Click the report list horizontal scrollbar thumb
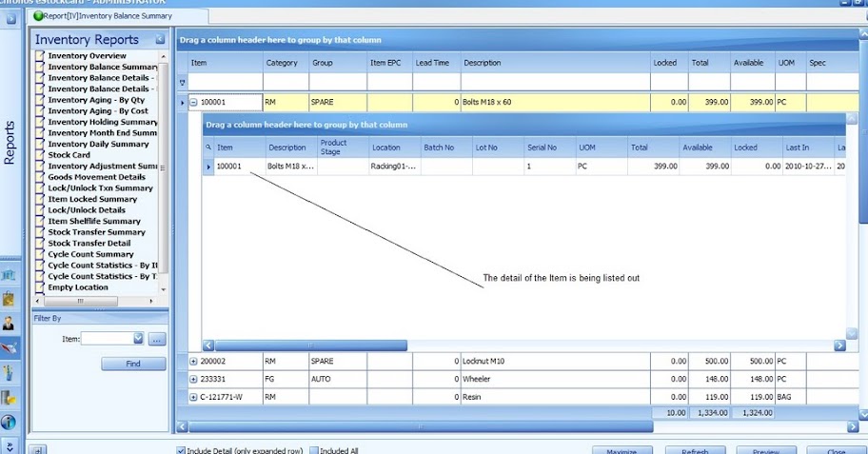The width and height of the screenshot is (868, 454). tap(81, 301)
